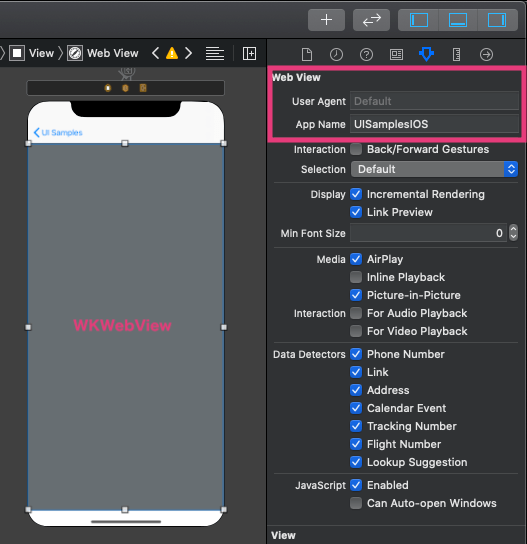Open the History inspector tab

click(336, 54)
